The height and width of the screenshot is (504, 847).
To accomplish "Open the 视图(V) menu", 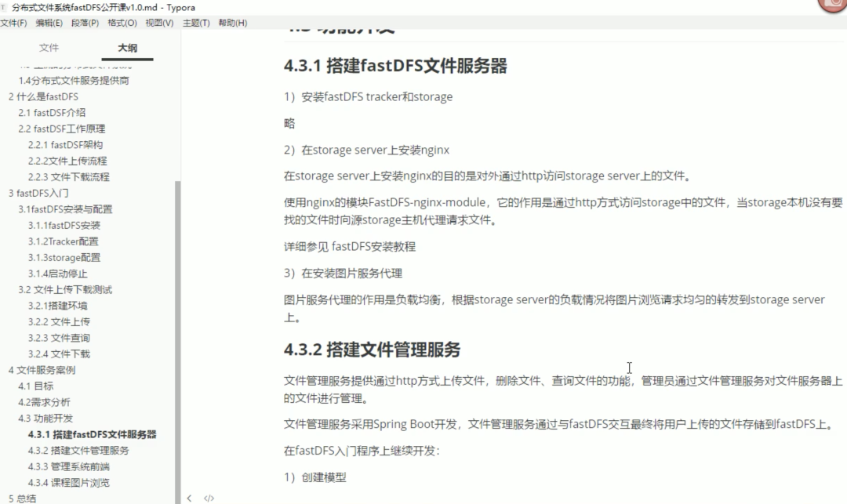I will click(x=159, y=23).
